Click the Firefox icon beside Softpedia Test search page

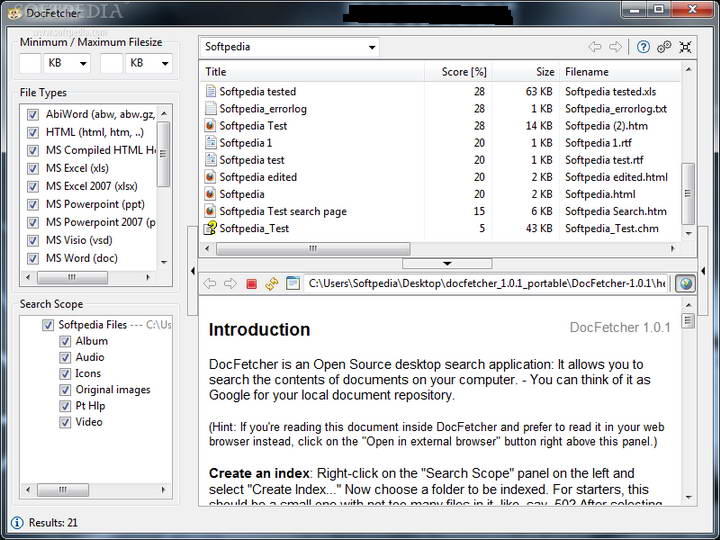(x=210, y=211)
